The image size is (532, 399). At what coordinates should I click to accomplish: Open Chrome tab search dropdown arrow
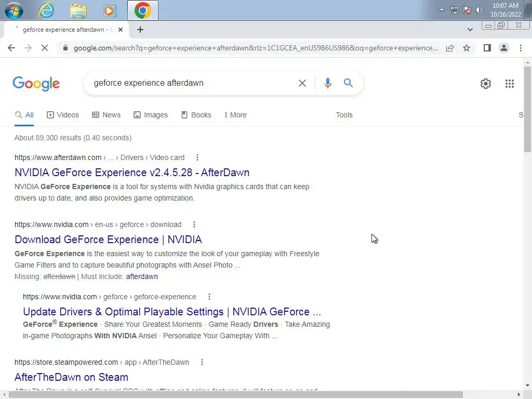click(470, 30)
